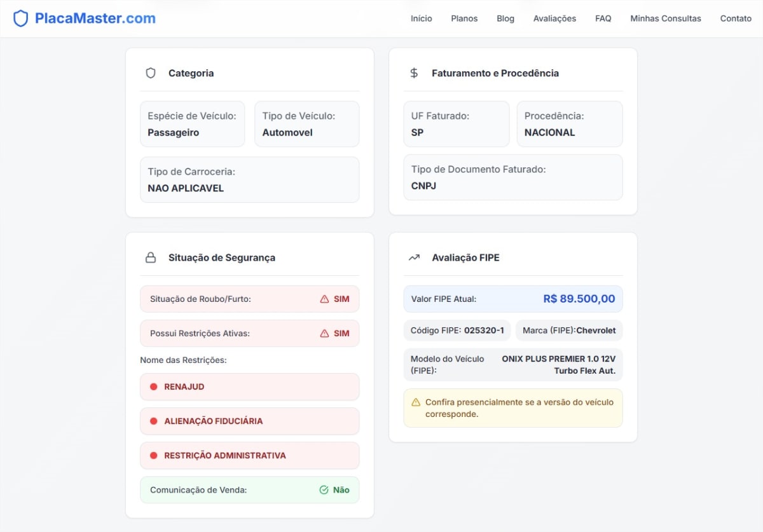Screen dimensions: 763x532
Task: Click the CNPJ document type value
Action: point(423,186)
